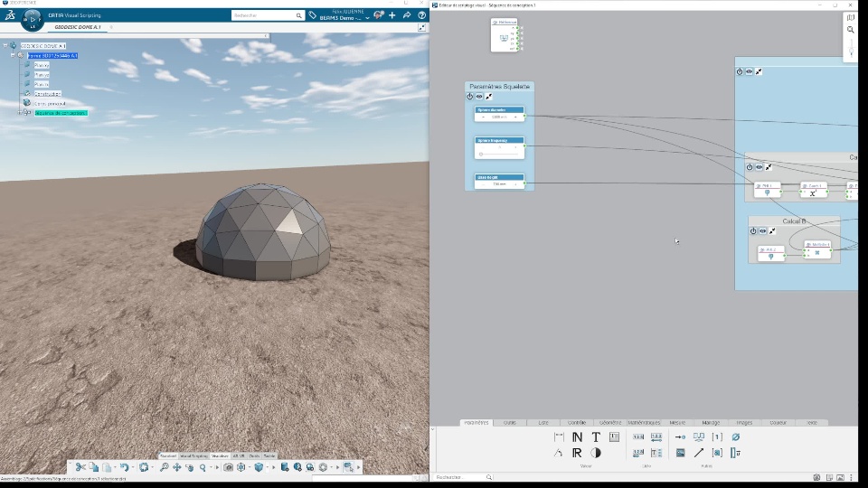Click collapse arrows of the large blue group
Viewport: 868px width, 488px height.
pos(759,71)
